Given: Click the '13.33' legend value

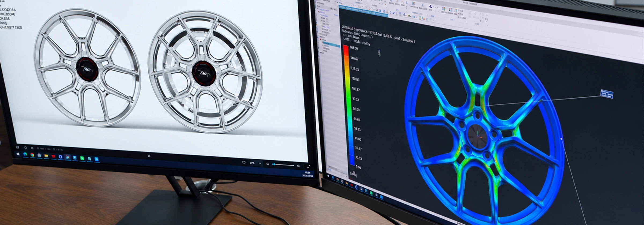Looking at the screenshot, I should pyautogui.click(x=358, y=158).
